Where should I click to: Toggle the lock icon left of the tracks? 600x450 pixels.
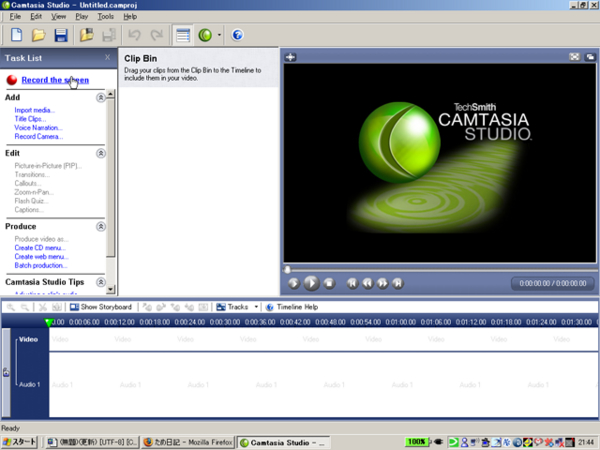pos(6,372)
